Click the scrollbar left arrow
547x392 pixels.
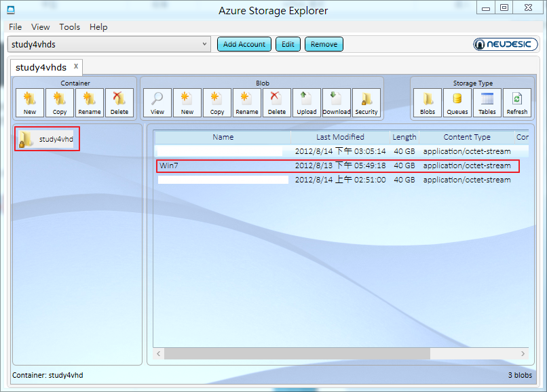[x=159, y=353]
